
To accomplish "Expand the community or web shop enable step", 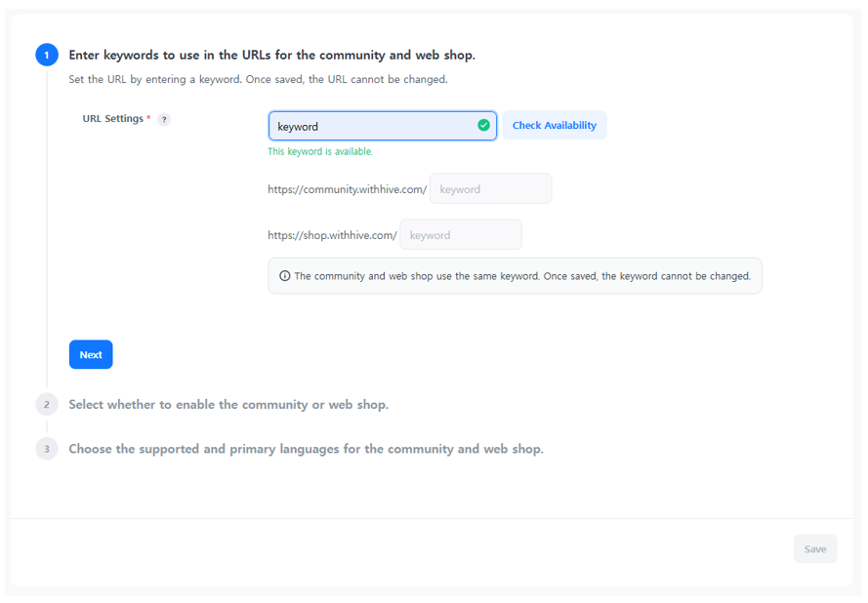I will (228, 404).
